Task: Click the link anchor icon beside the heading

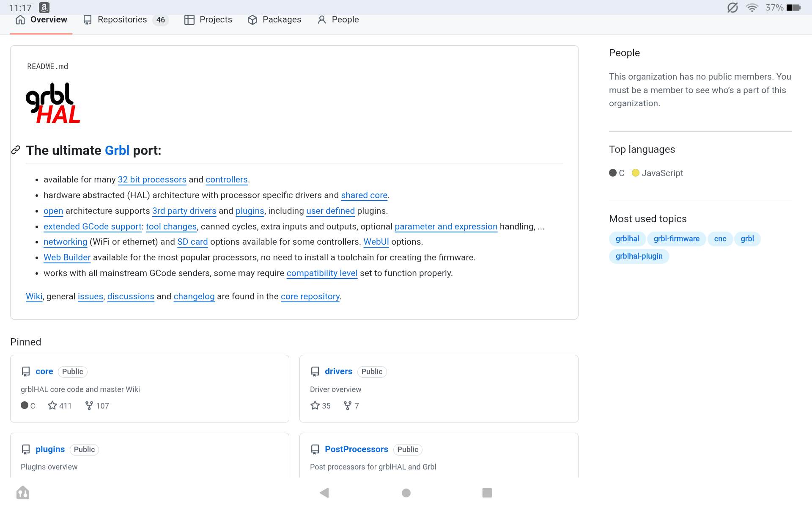Action: point(16,150)
